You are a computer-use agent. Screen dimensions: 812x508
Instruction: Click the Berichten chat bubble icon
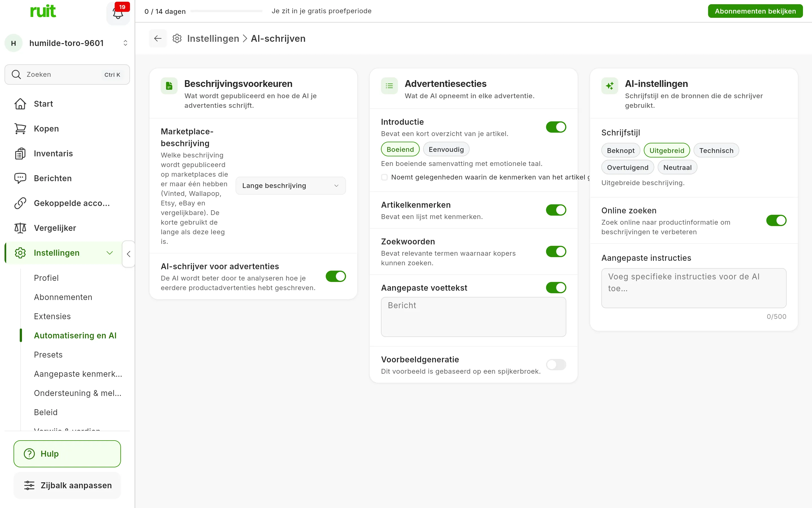click(20, 178)
